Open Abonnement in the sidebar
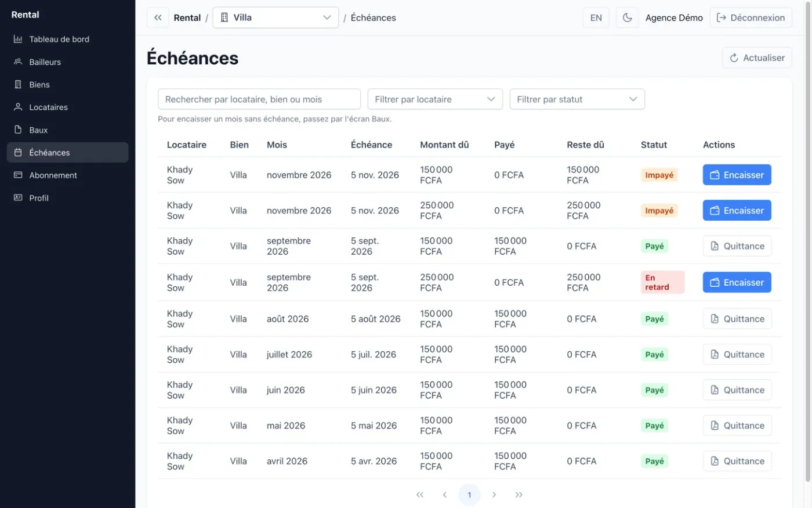This screenshot has width=812, height=508. click(67, 175)
